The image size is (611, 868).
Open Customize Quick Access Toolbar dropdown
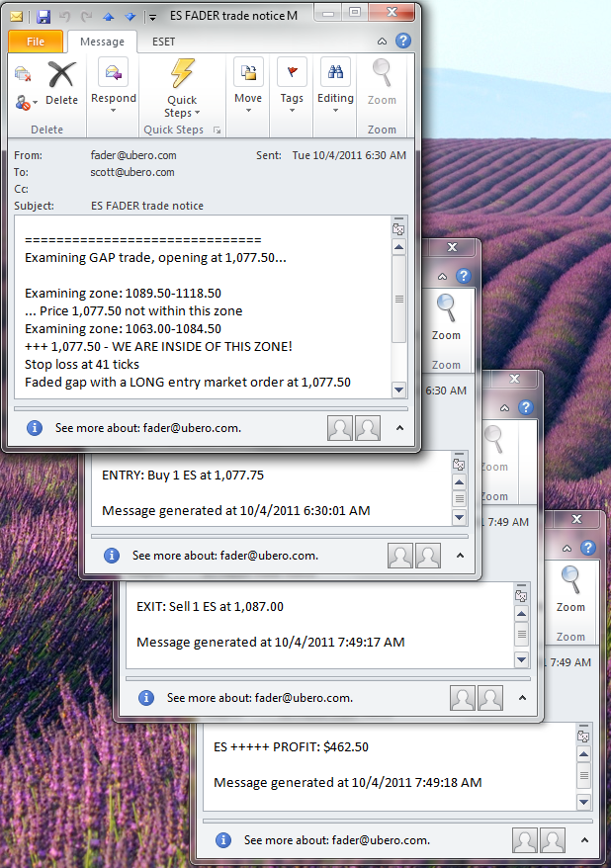pyautogui.click(x=152, y=18)
